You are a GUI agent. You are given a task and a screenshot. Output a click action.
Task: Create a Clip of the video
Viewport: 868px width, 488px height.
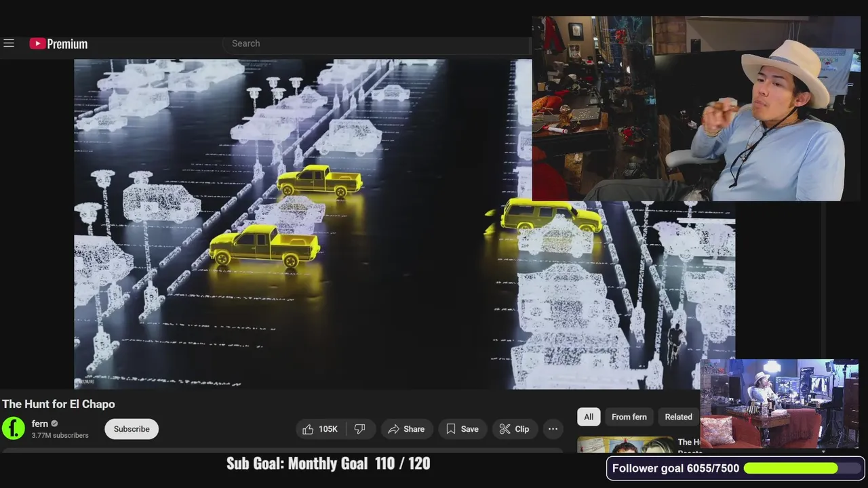pyautogui.click(x=515, y=429)
